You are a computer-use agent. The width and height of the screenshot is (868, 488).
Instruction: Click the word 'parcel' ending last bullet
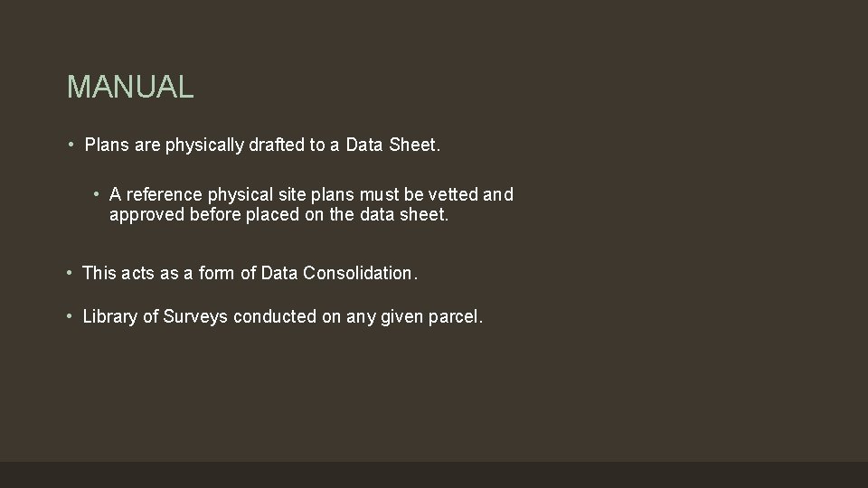pyautogui.click(x=457, y=316)
